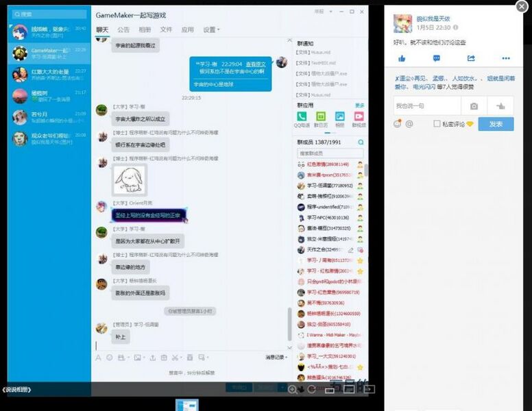Open the rabbit sketch image in chat
Viewport: 532px width, 411px height.
[x=130, y=179]
